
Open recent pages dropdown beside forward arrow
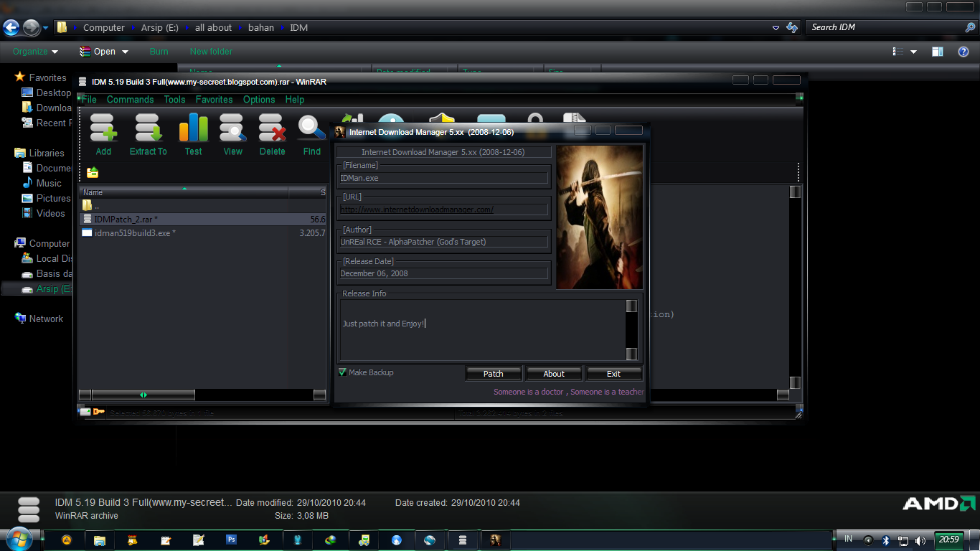46,28
